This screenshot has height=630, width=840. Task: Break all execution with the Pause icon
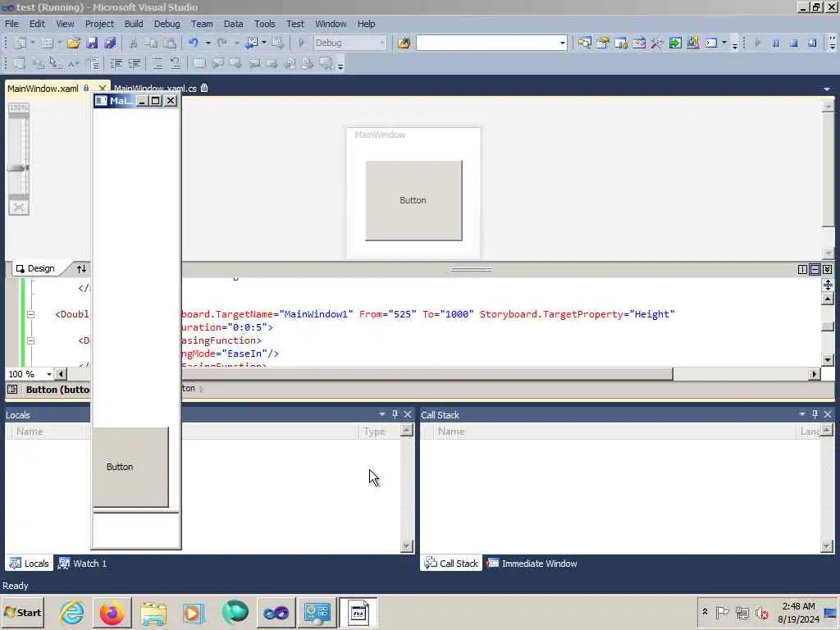point(775,43)
